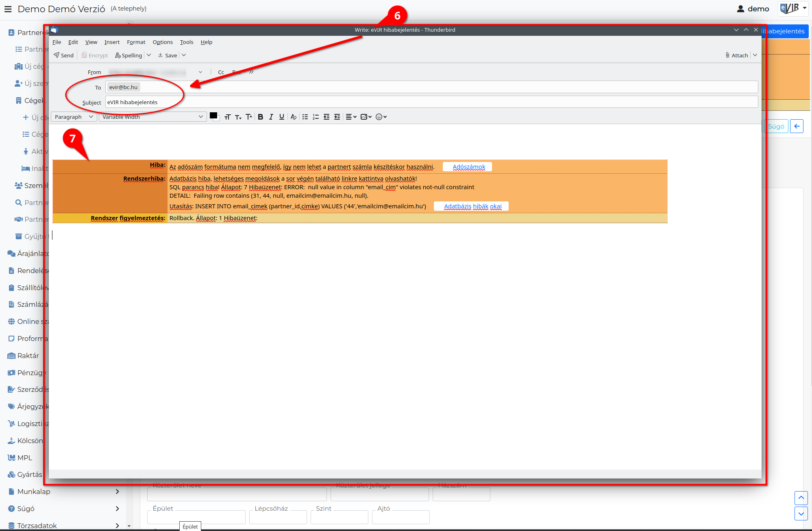Open the Format menu

click(136, 42)
